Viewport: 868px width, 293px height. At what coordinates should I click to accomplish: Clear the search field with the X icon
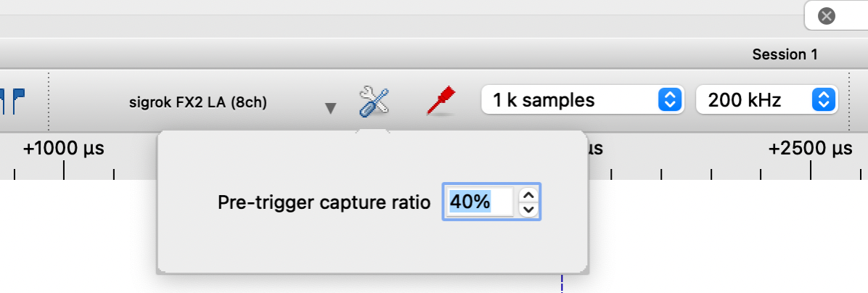(x=826, y=16)
